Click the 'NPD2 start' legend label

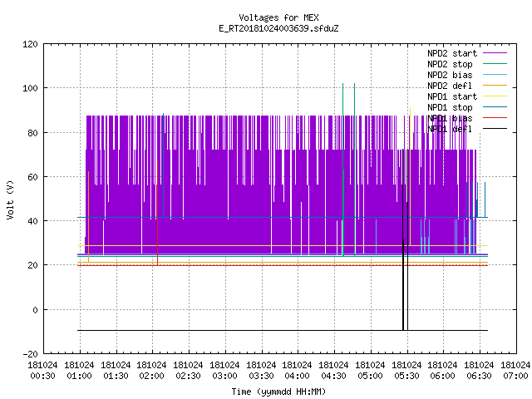click(x=452, y=53)
